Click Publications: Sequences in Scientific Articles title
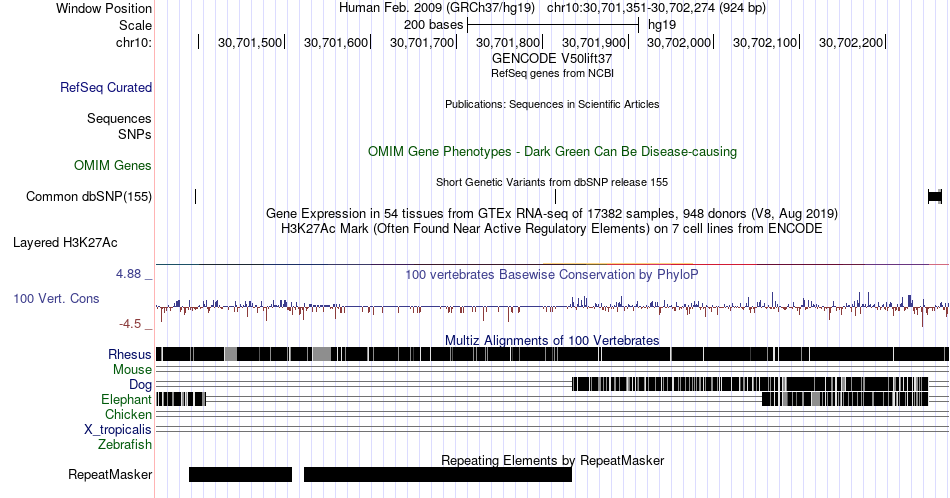The image size is (950, 498). [x=552, y=104]
